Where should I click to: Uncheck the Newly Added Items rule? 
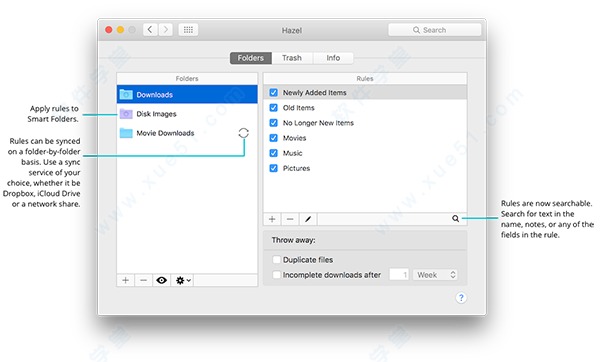coord(274,93)
